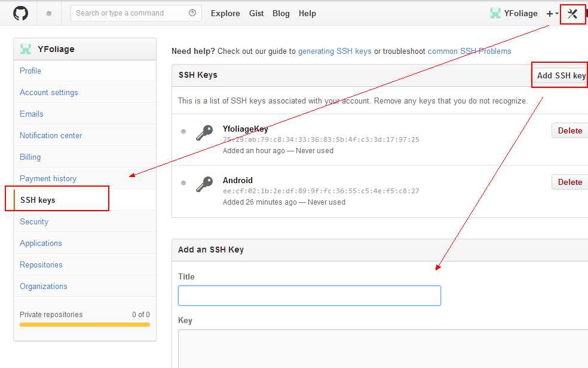Viewport: 588px width, 368px height.
Task: Open Repositories in the sidebar
Action: pyautogui.click(x=85, y=264)
